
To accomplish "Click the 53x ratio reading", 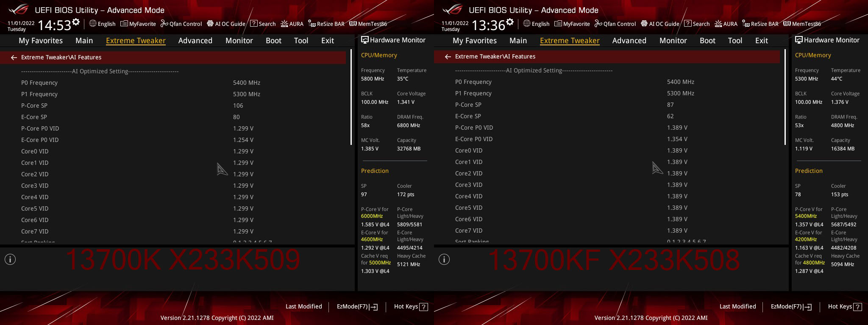I will 799,125.
